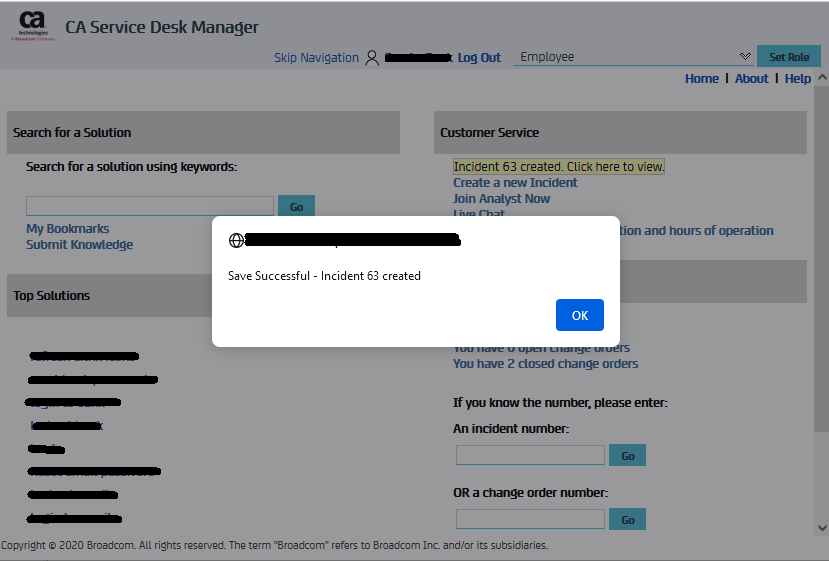Click the Save Successful message text
The width and height of the screenshot is (829, 561).
tap(324, 276)
